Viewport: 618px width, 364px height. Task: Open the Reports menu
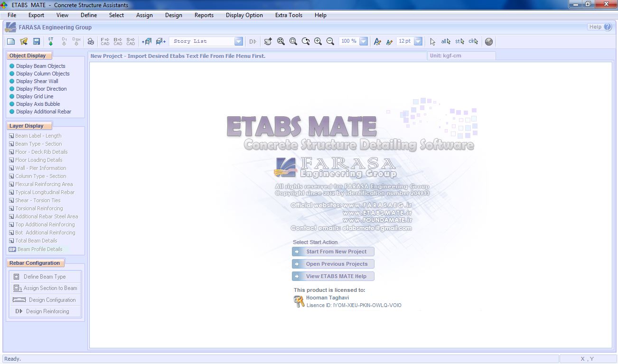[x=204, y=15]
